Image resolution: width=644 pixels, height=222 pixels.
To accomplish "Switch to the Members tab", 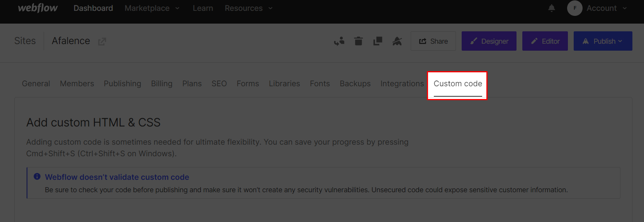I will tap(77, 84).
